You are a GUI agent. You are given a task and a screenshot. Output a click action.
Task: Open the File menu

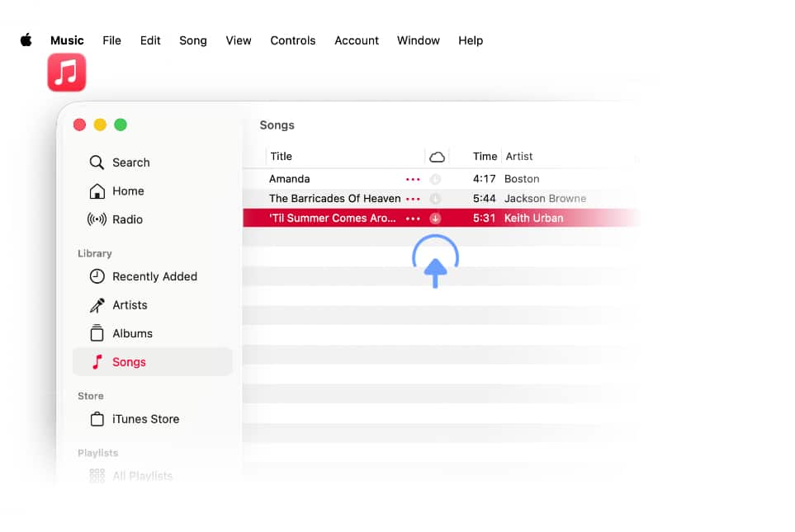pyautogui.click(x=111, y=40)
